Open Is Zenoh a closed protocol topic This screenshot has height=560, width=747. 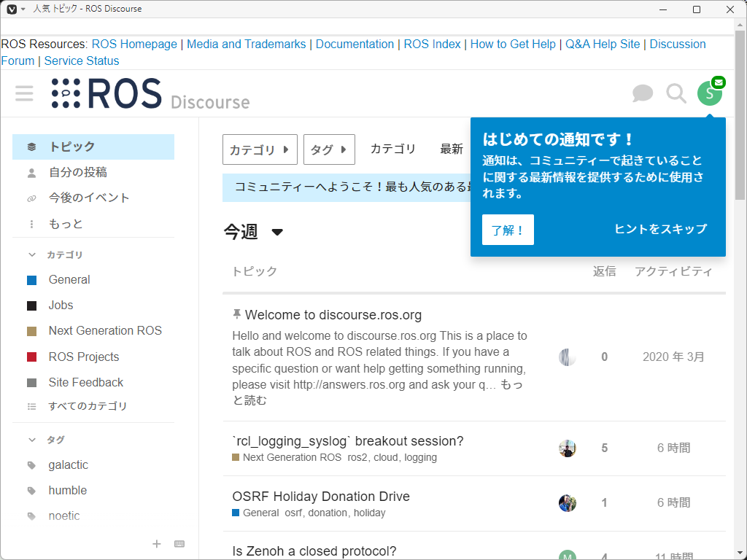click(314, 551)
